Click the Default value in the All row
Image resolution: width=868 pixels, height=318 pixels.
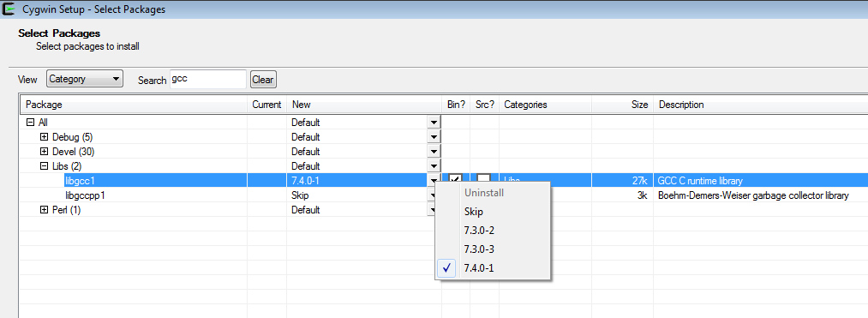pos(306,123)
